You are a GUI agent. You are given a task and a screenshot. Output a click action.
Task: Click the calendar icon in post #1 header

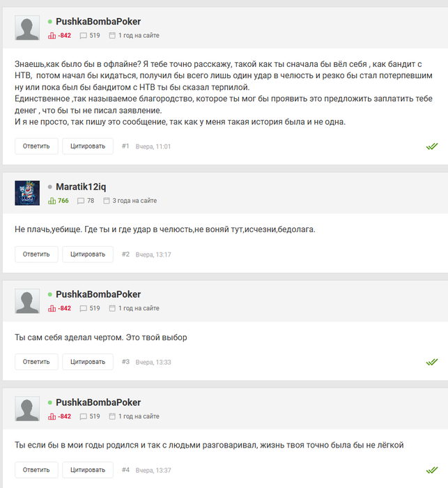[x=112, y=36]
